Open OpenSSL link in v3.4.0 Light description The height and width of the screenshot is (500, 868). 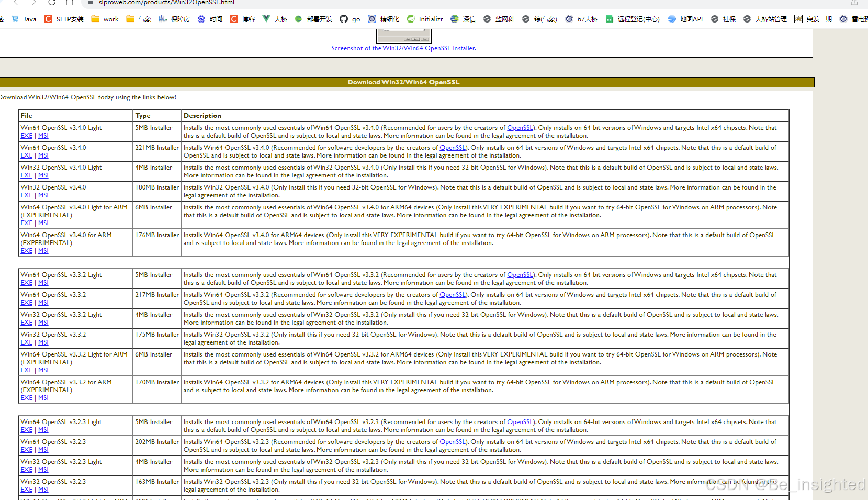click(x=520, y=128)
